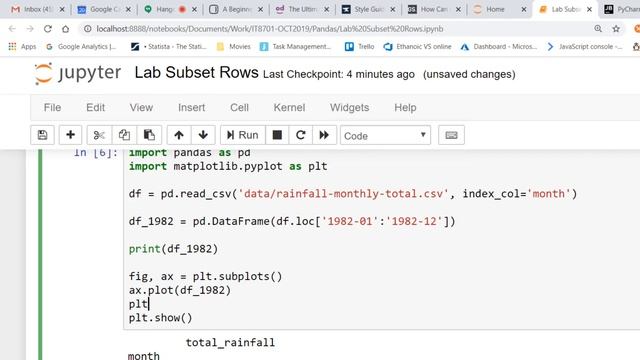This screenshot has height=360, width=640.
Task: Open the Task Management bookmark
Action: click(x=296, y=47)
